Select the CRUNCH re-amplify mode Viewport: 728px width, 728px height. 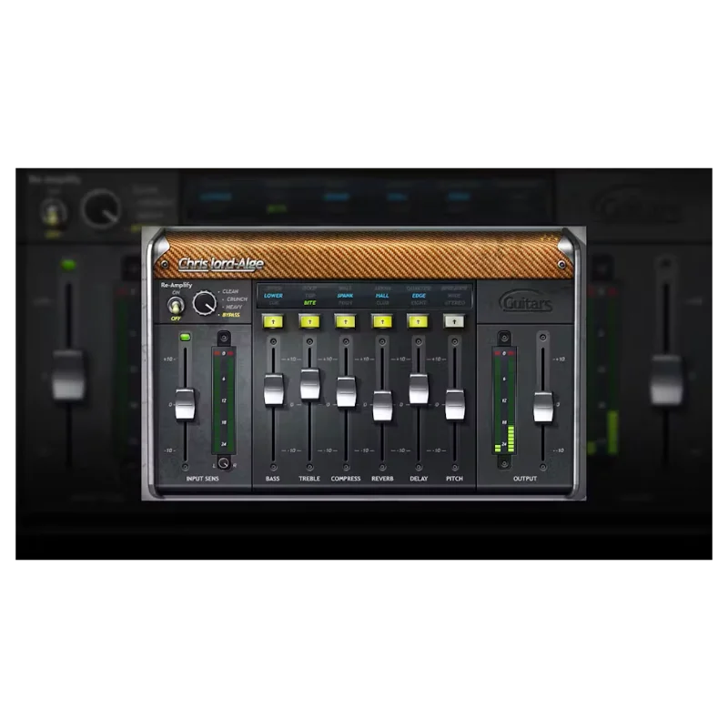coord(237,299)
